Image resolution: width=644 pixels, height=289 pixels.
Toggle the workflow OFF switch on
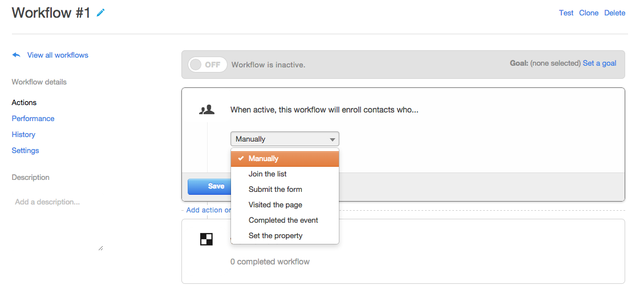point(208,65)
